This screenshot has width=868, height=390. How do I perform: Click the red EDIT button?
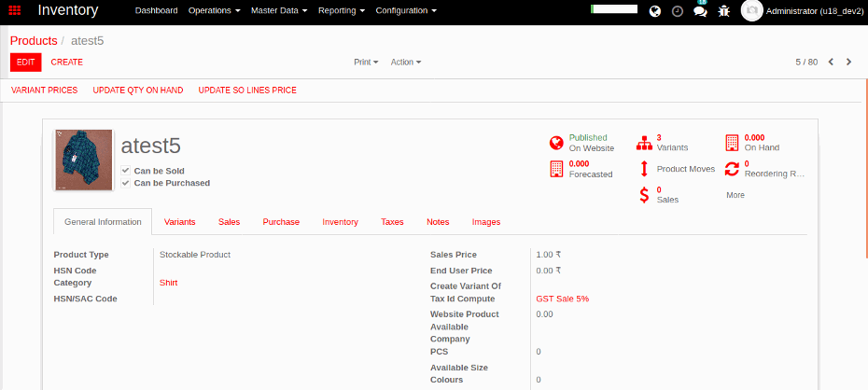pos(25,63)
